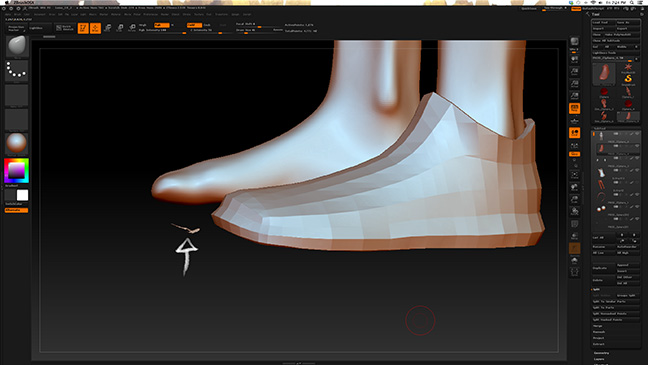The image size is (648, 365).
Task: Toggle the Rgb paint mode
Action: [161, 25]
